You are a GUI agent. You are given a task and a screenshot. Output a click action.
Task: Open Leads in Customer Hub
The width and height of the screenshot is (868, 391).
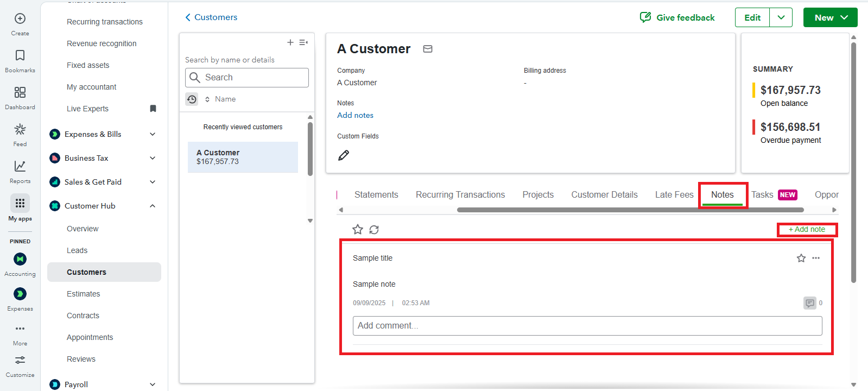pyautogui.click(x=77, y=250)
